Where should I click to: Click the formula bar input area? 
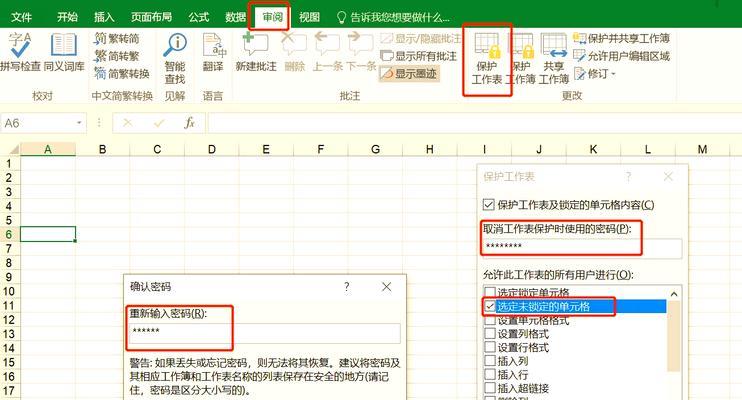point(475,123)
